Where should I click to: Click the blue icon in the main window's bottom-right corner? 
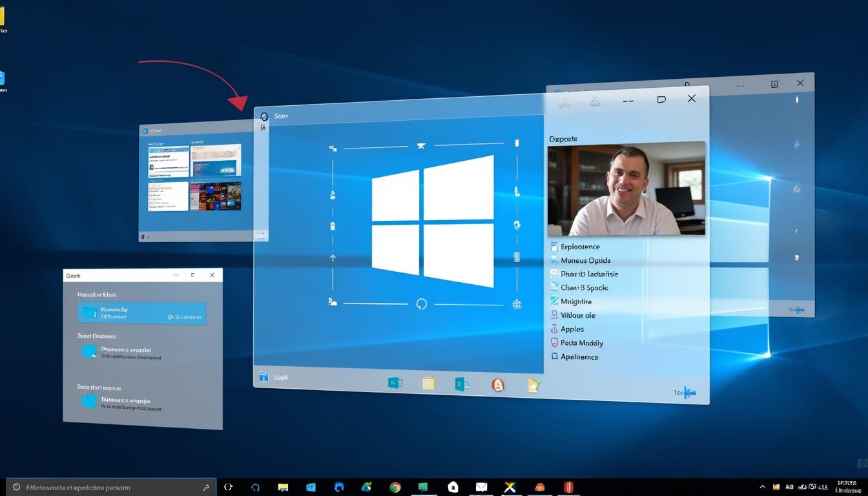(690, 392)
